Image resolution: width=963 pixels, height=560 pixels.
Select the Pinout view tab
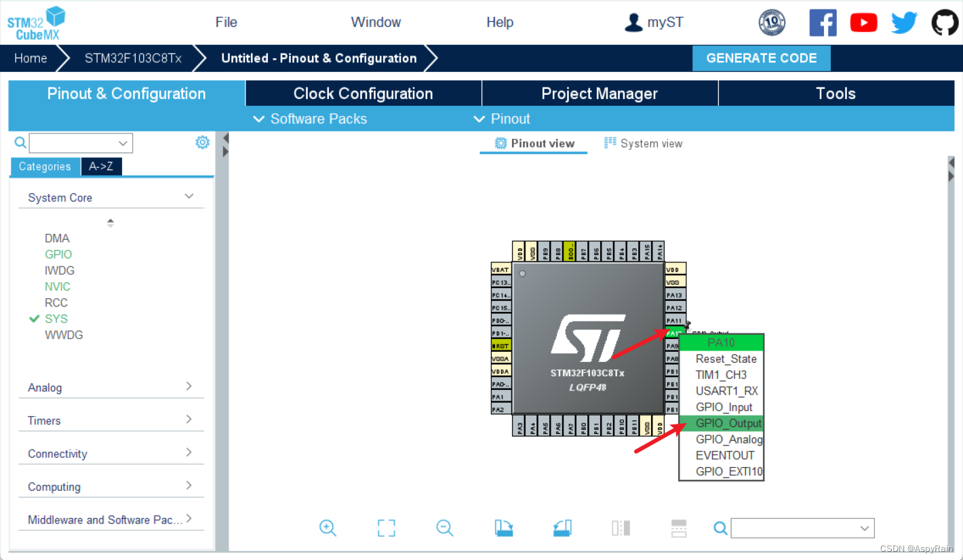tap(534, 143)
